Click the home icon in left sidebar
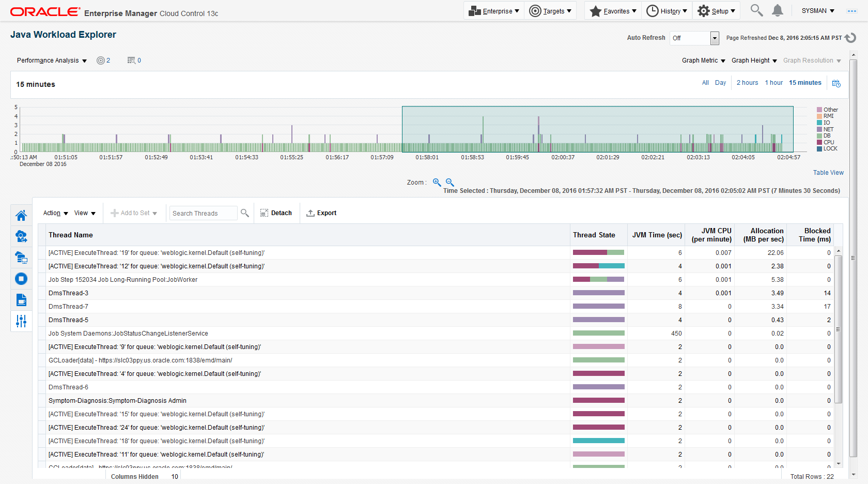Screen dimensions: 868x484 pos(21,216)
